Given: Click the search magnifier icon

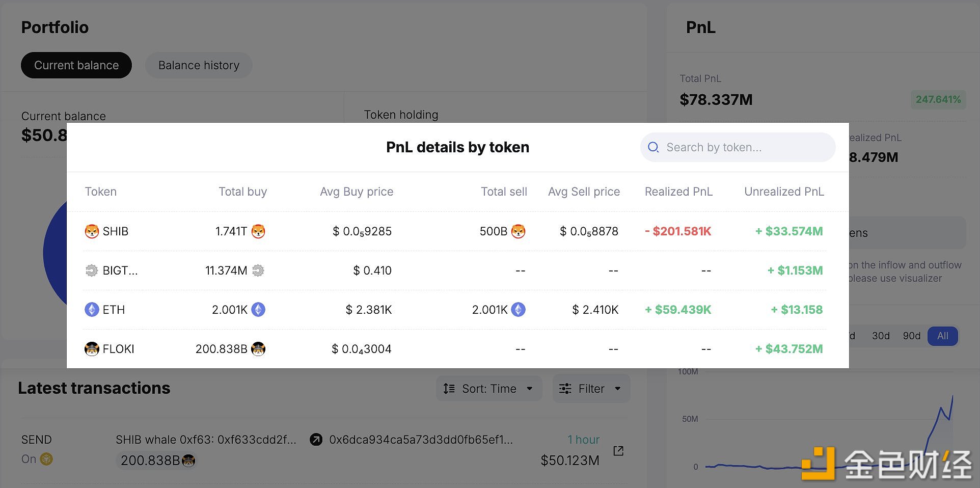Looking at the screenshot, I should pos(653,147).
